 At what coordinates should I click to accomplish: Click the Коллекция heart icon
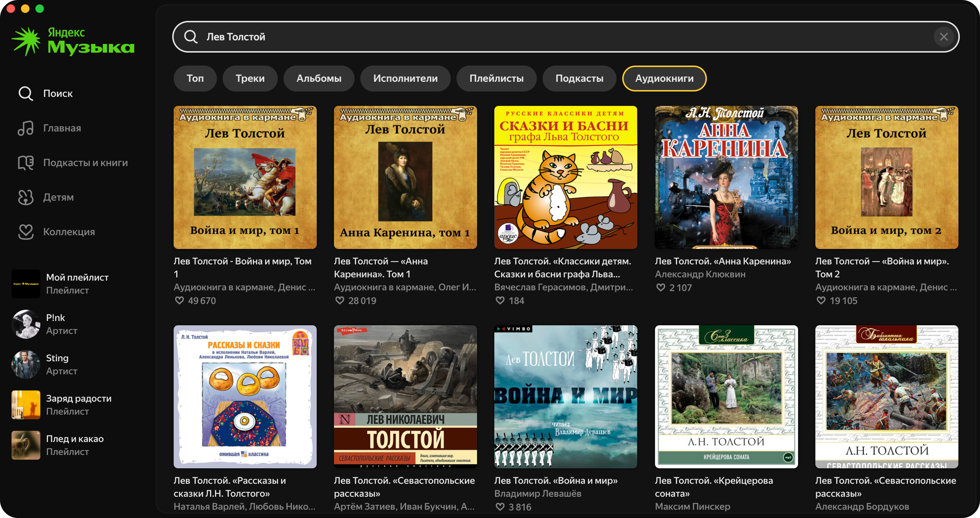[26, 232]
